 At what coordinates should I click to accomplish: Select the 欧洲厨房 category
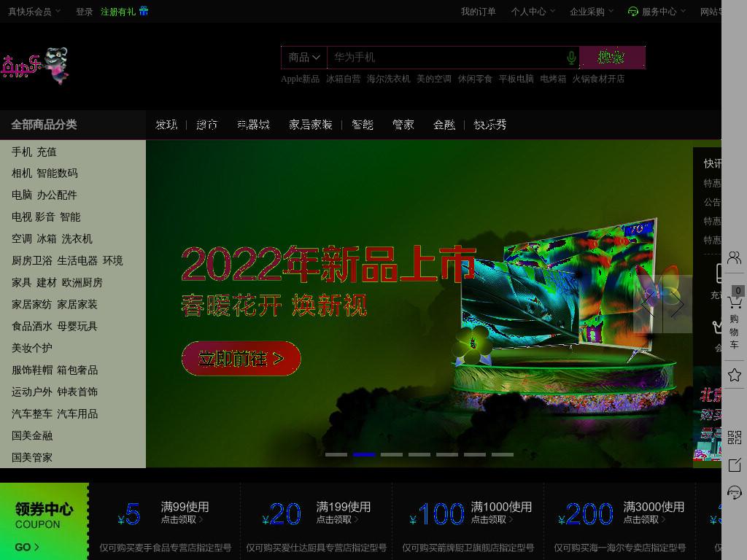click(82, 283)
